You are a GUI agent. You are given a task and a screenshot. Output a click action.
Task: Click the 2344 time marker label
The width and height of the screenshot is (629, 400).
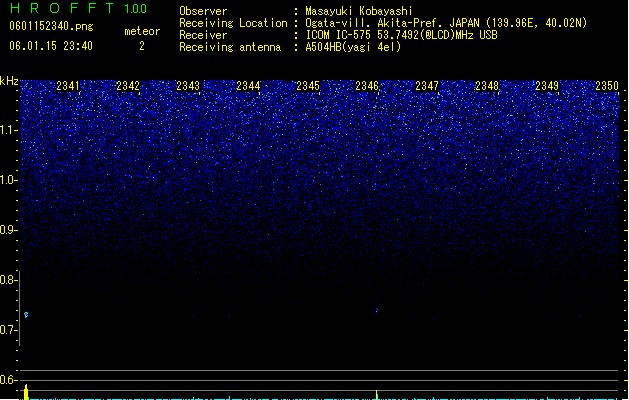click(248, 86)
